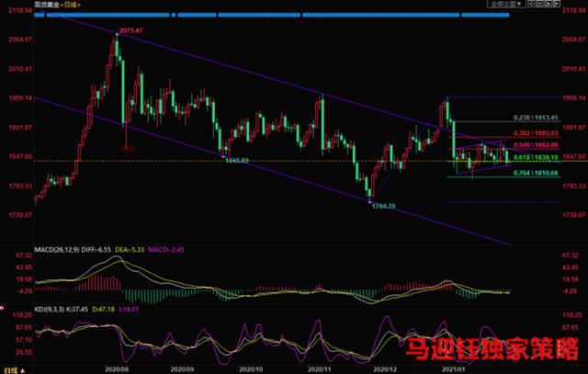Click the icon right of the grid icon
This screenshot has width=588, height=374.
(540, 4)
